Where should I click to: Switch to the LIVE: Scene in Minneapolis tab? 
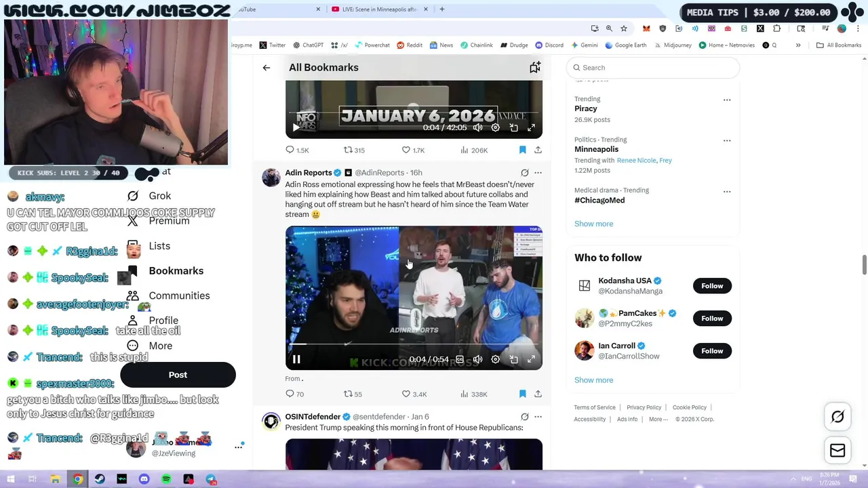(x=380, y=9)
